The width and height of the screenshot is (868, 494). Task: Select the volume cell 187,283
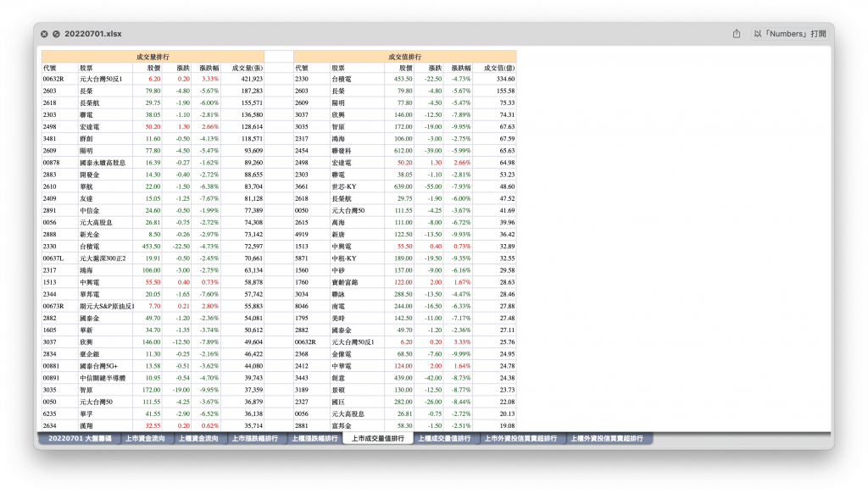click(242, 92)
